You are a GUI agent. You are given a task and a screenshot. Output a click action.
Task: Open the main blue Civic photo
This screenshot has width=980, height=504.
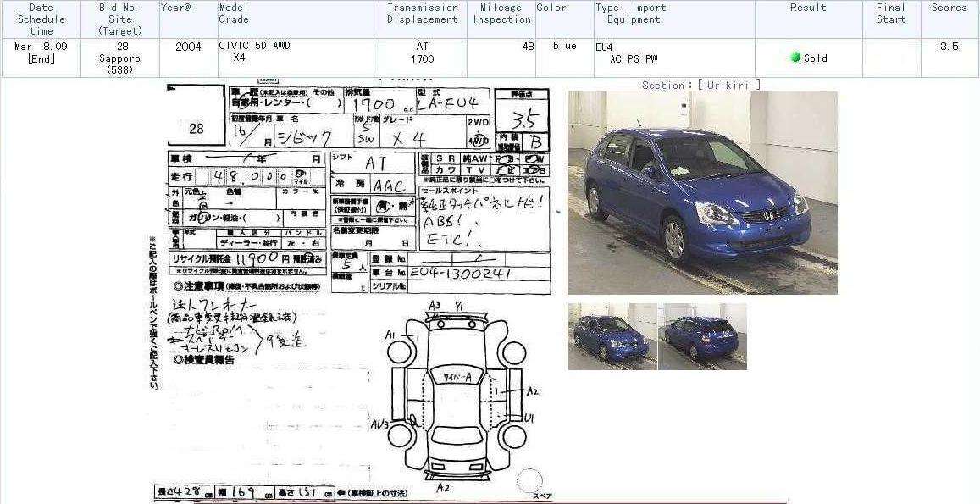pyautogui.click(x=702, y=192)
